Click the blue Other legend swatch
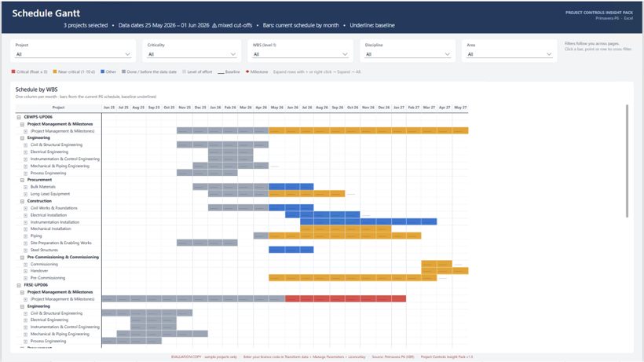 point(102,71)
